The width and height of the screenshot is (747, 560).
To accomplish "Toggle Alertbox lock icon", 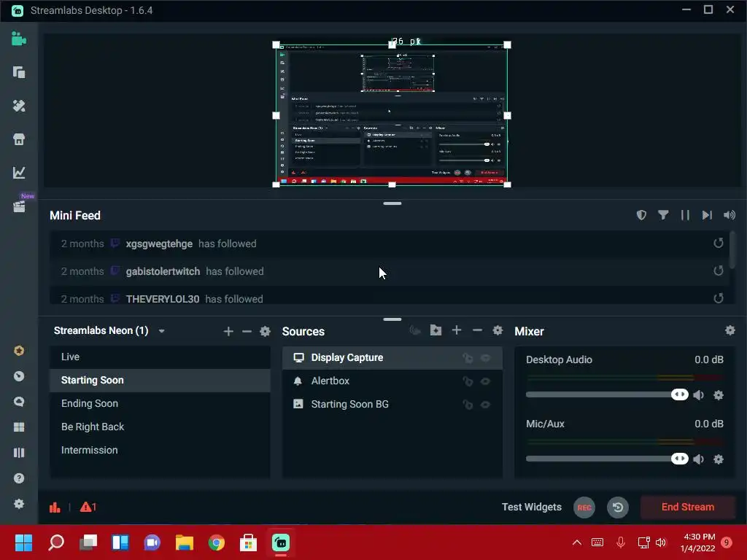I will tap(468, 381).
